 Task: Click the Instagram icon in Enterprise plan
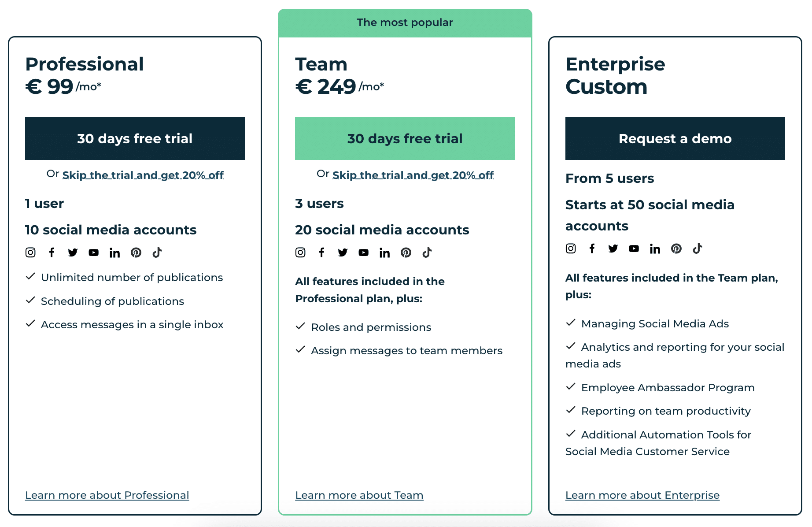[x=571, y=249]
